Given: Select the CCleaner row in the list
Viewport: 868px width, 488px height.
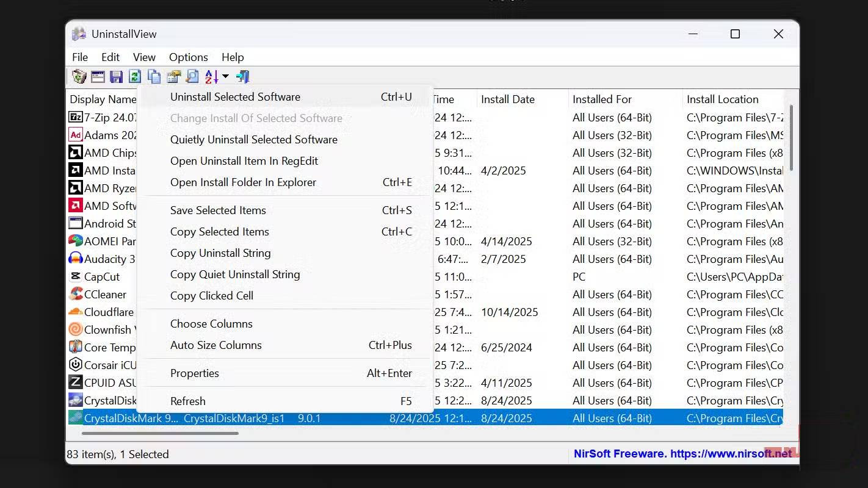Looking at the screenshot, I should coord(105,295).
